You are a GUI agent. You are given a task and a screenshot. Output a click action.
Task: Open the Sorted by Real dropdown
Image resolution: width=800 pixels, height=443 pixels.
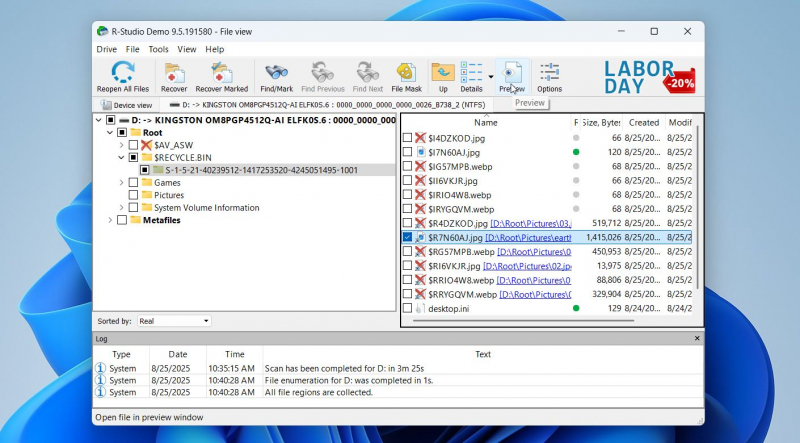(174, 321)
